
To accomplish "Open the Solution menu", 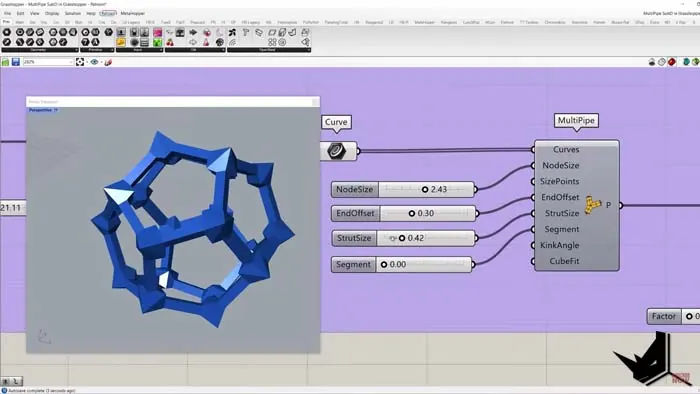I will [x=73, y=13].
